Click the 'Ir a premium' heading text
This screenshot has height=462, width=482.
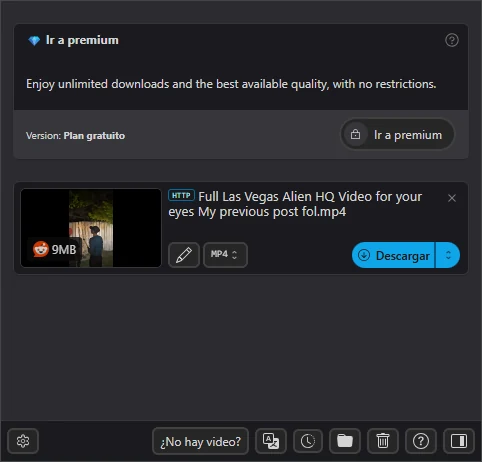pyautogui.click(x=82, y=40)
